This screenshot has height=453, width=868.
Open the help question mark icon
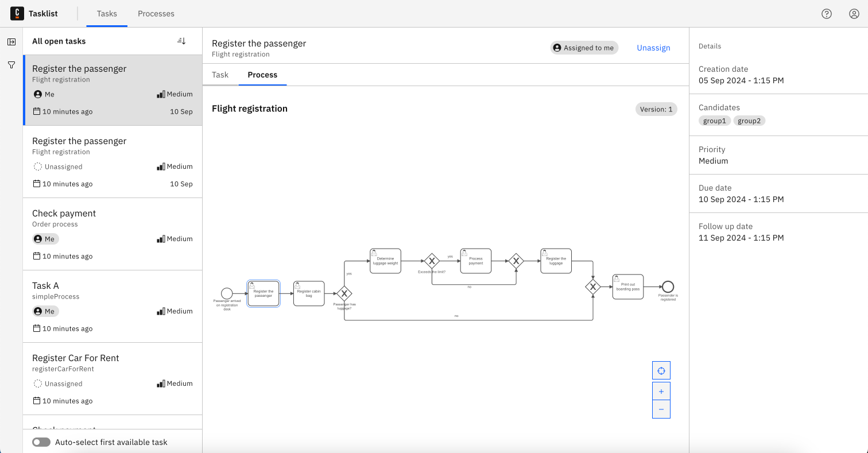[x=827, y=13]
